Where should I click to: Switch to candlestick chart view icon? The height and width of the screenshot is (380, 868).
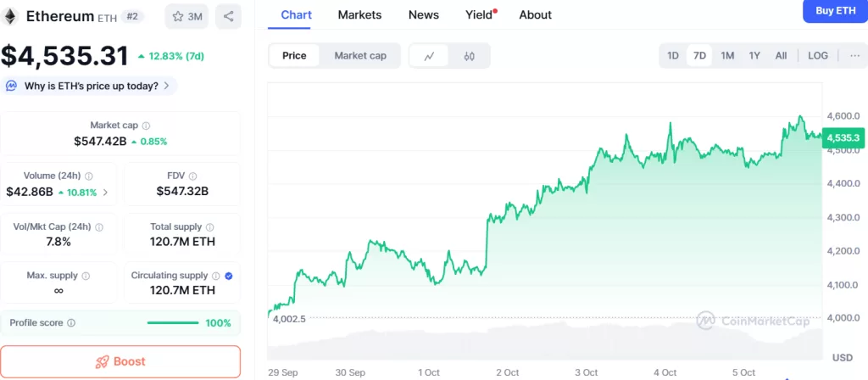469,56
